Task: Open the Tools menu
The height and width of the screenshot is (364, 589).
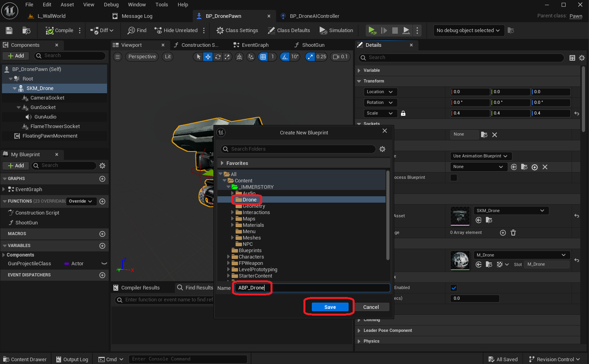Action: click(161, 5)
